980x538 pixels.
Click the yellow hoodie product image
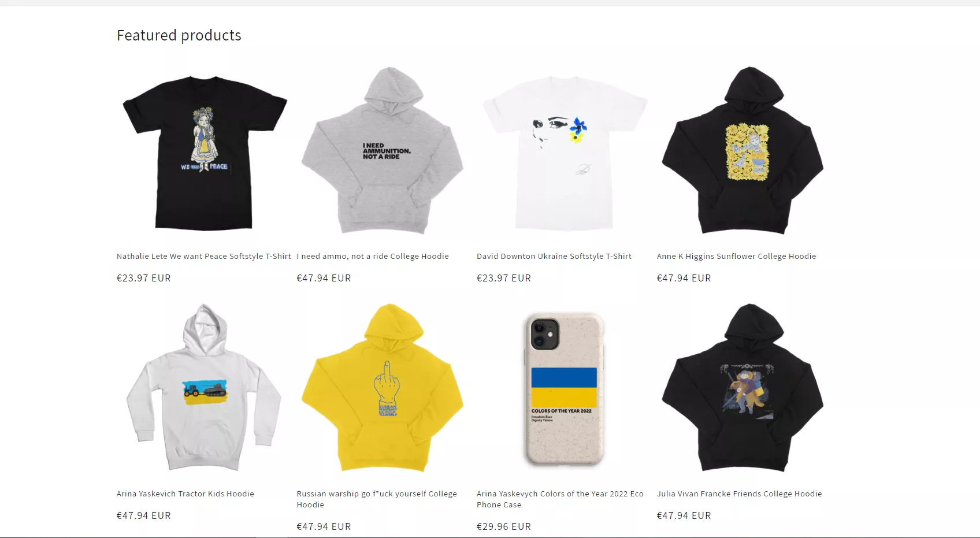(x=384, y=388)
